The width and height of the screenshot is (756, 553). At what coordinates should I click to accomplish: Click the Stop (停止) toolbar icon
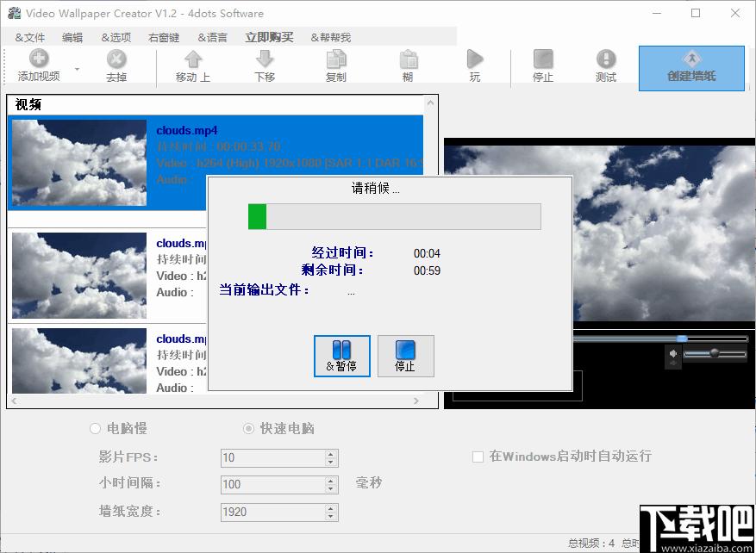point(543,59)
